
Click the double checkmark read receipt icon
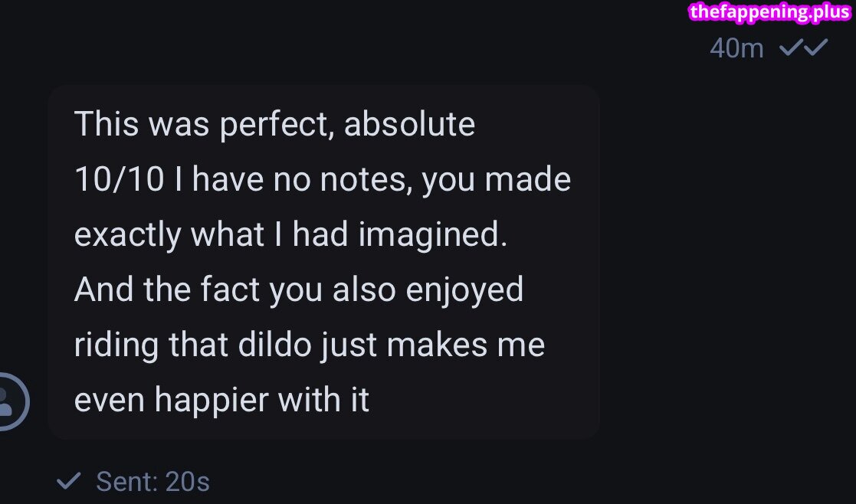(803, 48)
